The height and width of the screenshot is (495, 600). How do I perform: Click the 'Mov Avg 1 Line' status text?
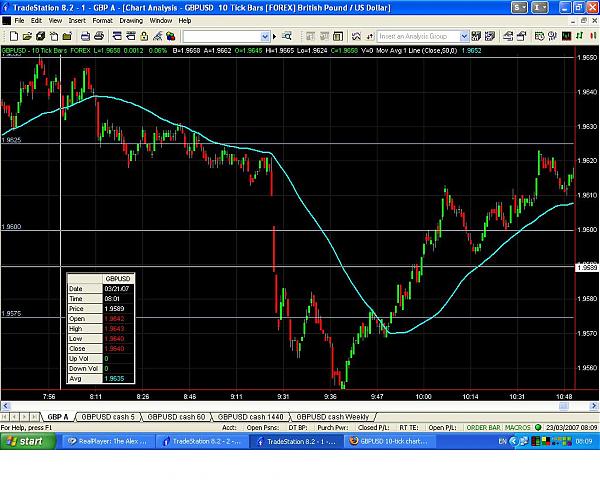pyautogui.click(x=397, y=50)
